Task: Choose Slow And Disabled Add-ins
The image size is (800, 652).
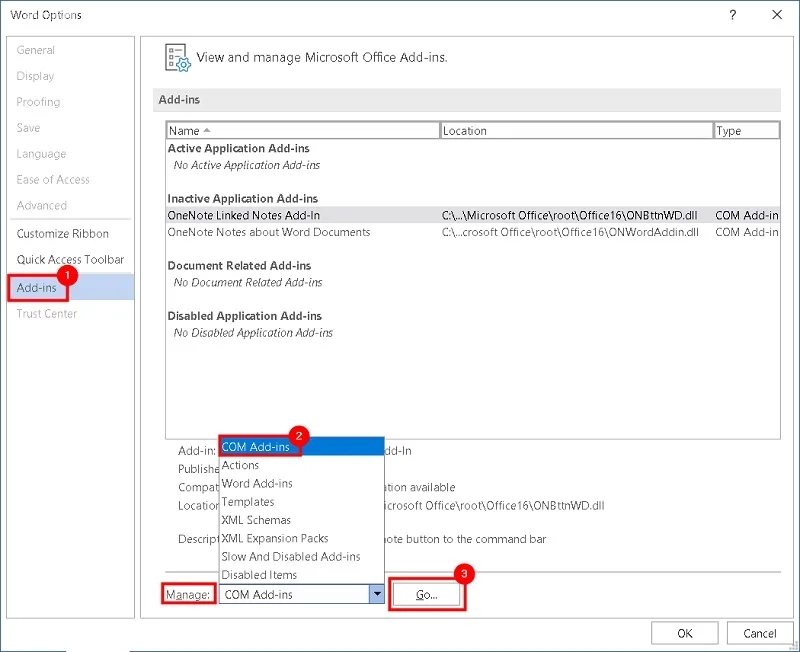Action: click(291, 557)
